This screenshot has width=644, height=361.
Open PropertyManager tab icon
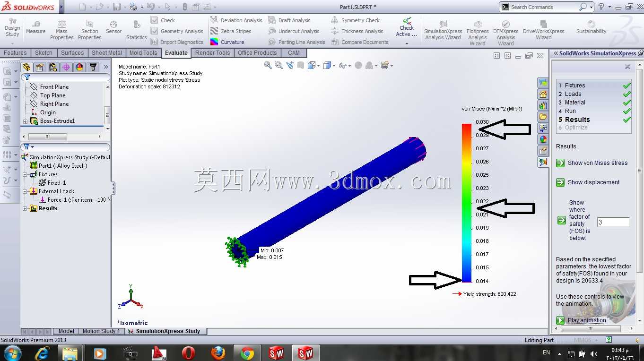(x=40, y=67)
